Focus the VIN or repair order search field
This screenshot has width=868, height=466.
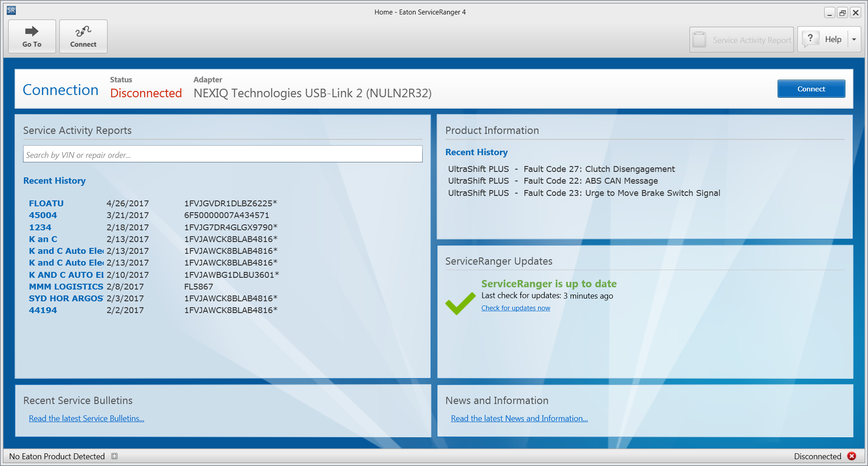223,154
